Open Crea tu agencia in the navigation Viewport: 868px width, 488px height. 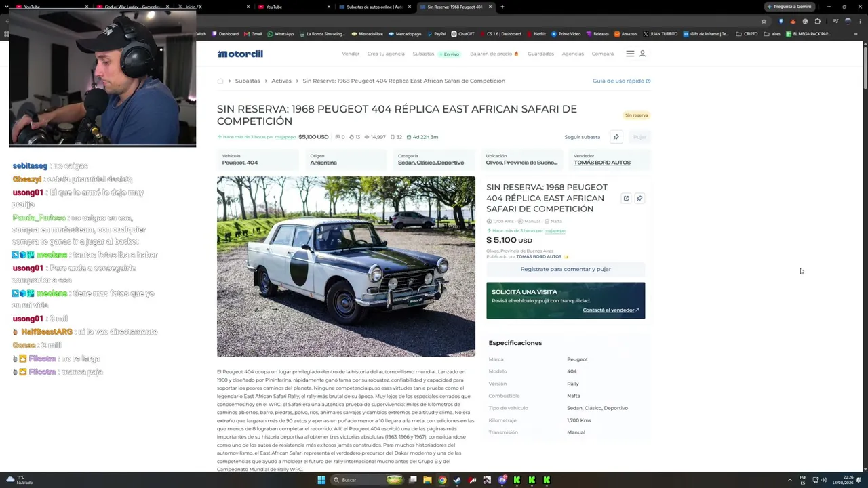click(386, 54)
